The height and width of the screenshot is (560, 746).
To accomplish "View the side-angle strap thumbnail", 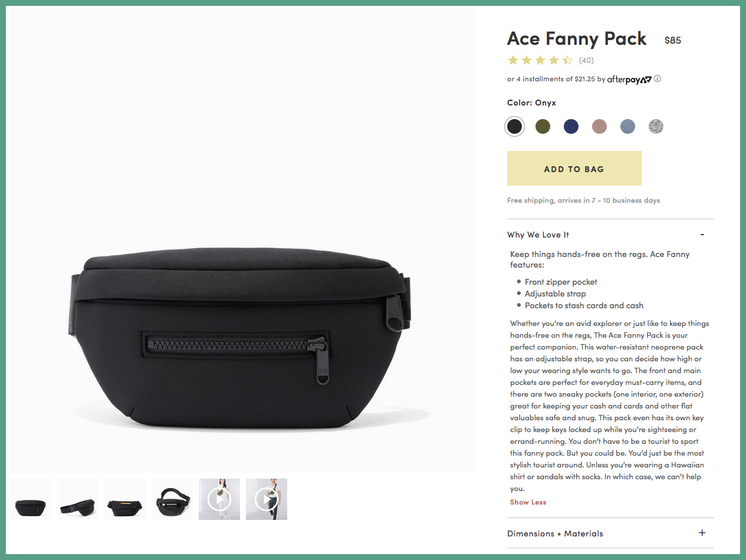I will pyautogui.click(x=78, y=499).
